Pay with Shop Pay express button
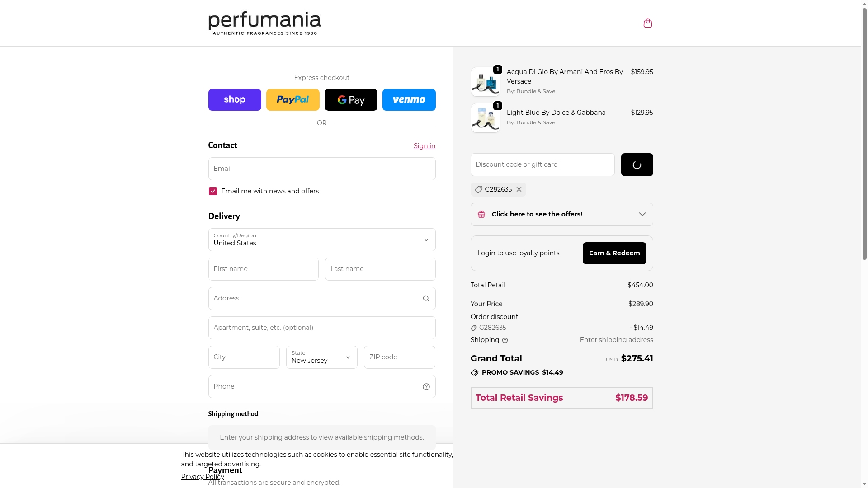868x488 pixels. pyautogui.click(x=235, y=100)
